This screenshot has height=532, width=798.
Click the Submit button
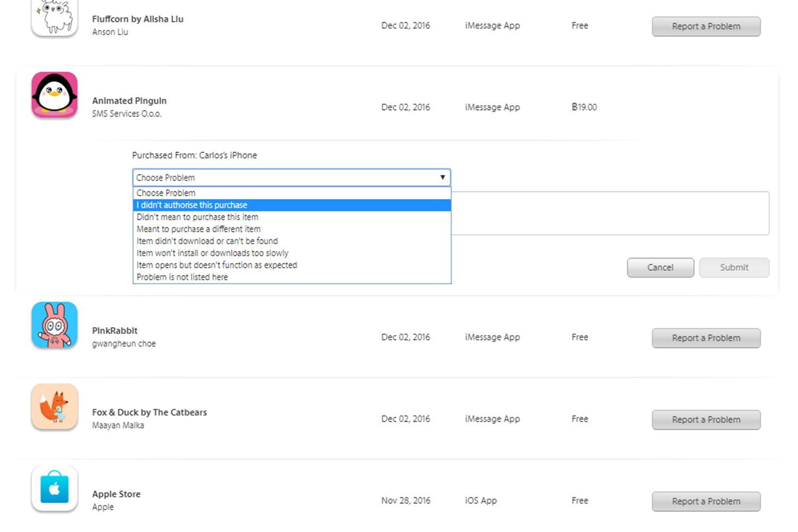(x=734, y=268)
